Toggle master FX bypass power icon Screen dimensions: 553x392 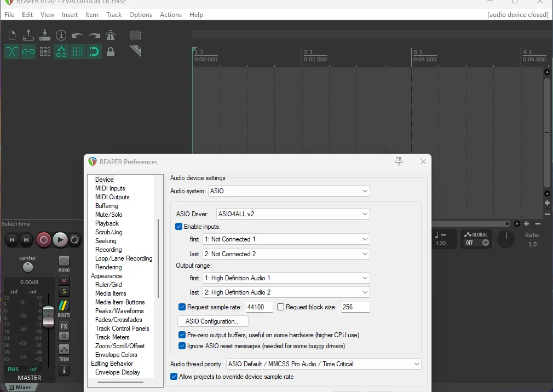(64, 336)
